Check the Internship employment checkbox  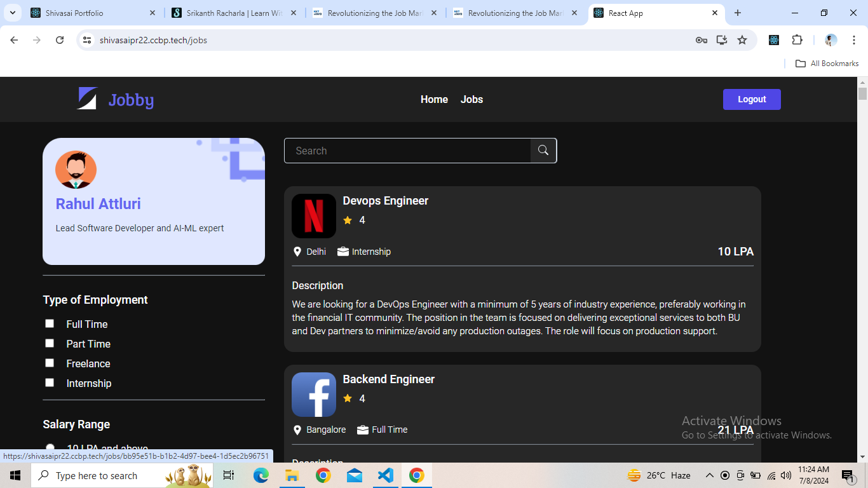[50, 383]
